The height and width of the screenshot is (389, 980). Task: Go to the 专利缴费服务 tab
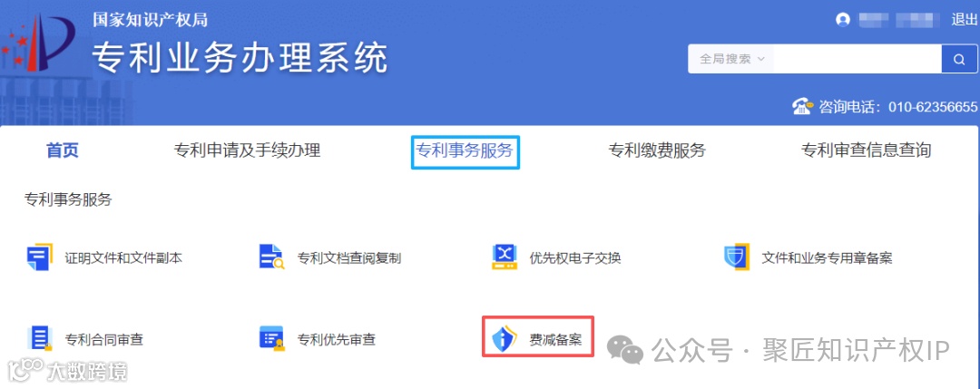click(657, 151)
